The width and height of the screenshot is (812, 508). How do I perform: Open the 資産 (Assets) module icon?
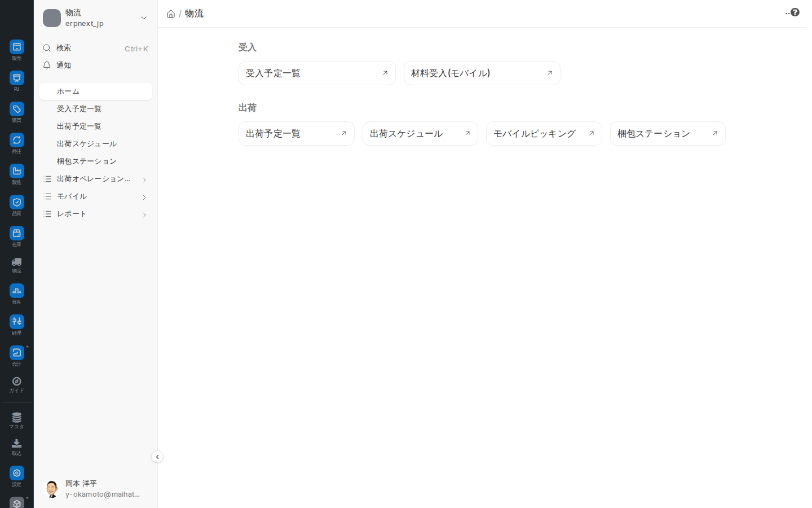pyautogui.click(x=17, y=291)
